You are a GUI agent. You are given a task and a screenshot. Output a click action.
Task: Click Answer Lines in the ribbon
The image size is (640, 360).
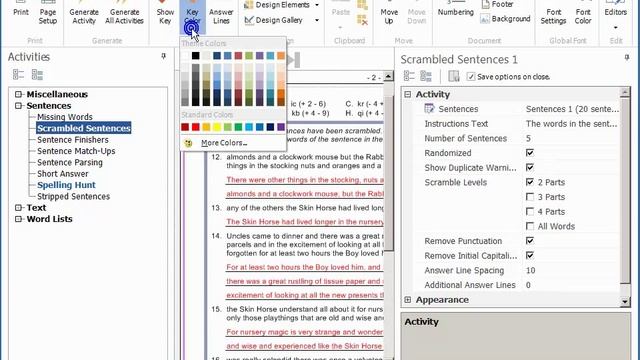(221, 13)
